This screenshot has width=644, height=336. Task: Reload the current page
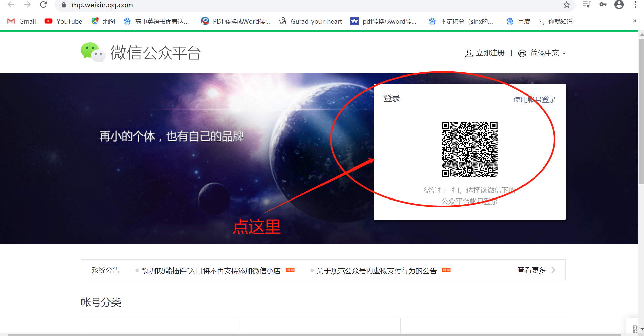click(43, 5)
